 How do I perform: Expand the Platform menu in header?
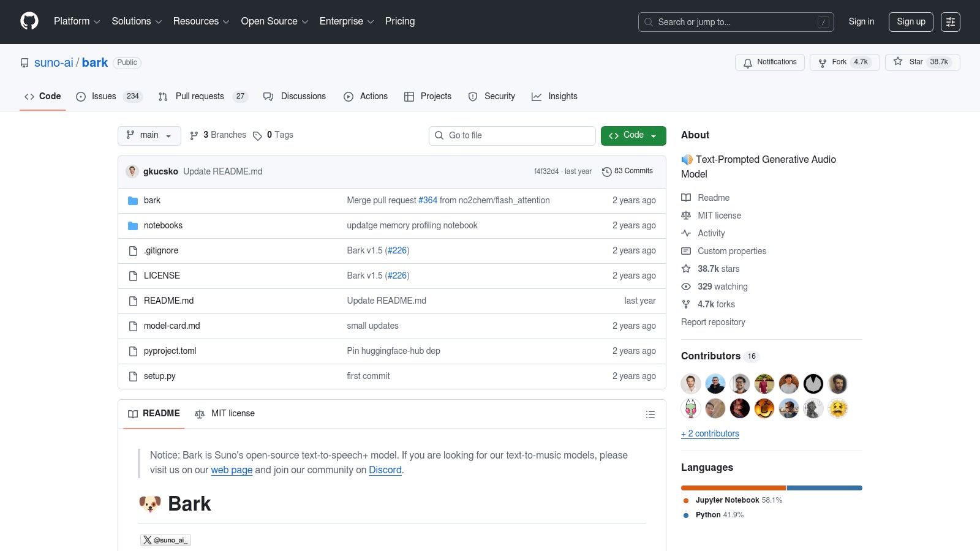77,21
